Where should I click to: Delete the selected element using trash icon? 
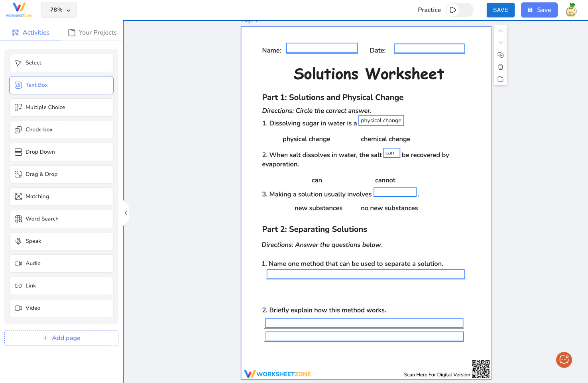pyautogui.click(x=500, y=67)
